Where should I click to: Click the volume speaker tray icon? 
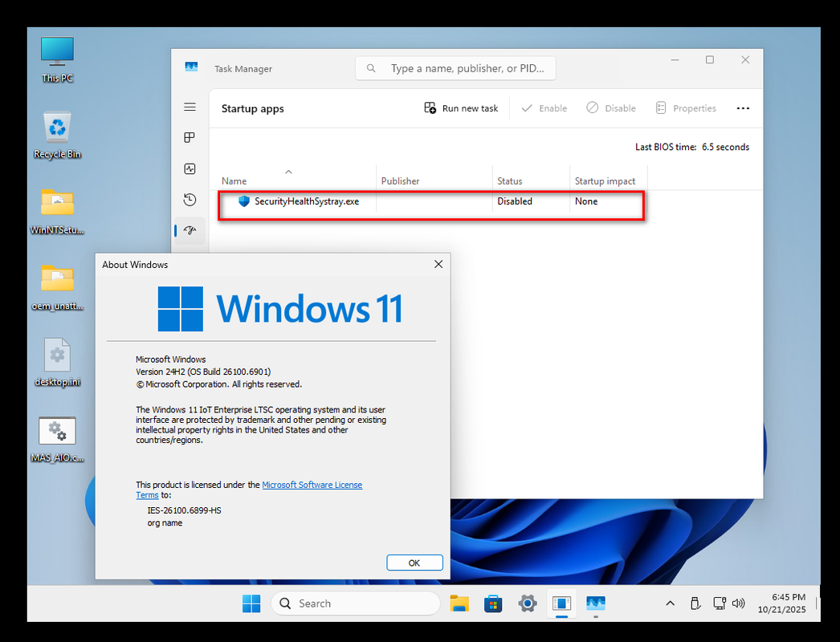pos(739,603)
